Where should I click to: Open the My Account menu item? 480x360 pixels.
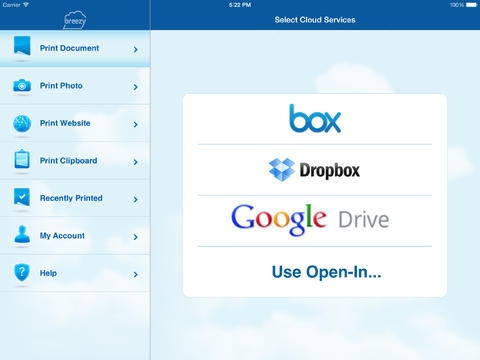tap(75, 236)
